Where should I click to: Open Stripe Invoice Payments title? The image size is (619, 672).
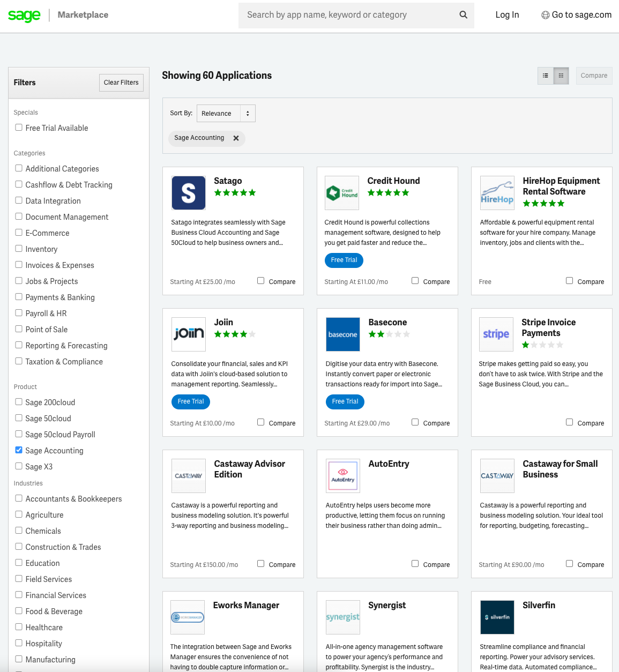[548, 328]
